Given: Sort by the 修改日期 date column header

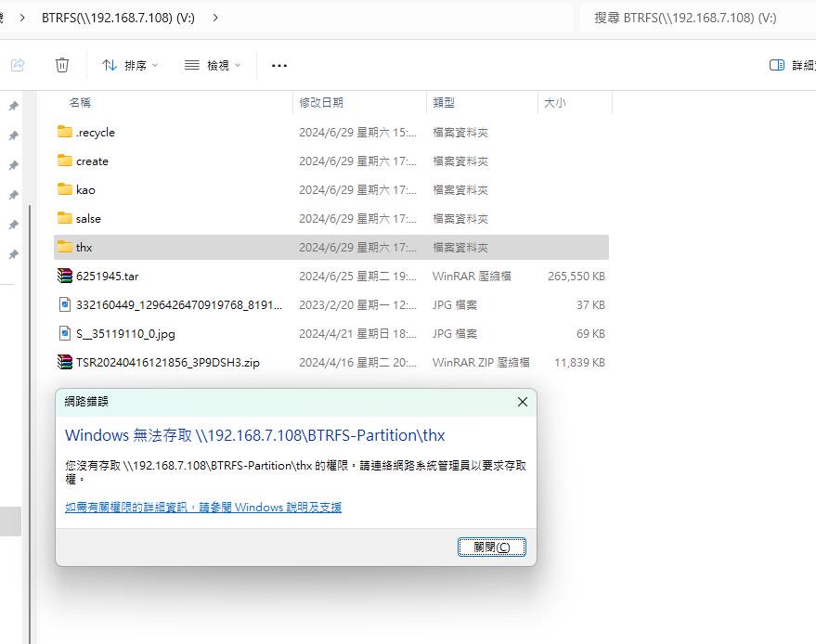Looking at the screenshot, I should pyautogui.click(x=321, y=102).
